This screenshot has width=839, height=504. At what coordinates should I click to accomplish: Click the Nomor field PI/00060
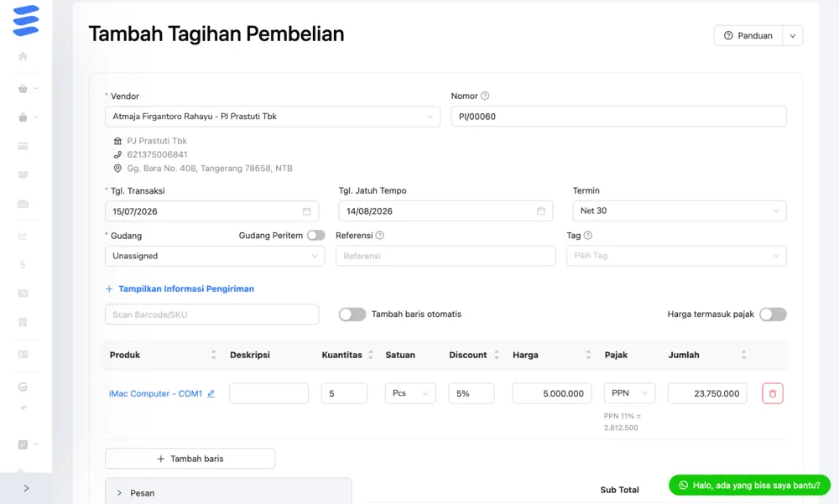[x=618, y=117]
